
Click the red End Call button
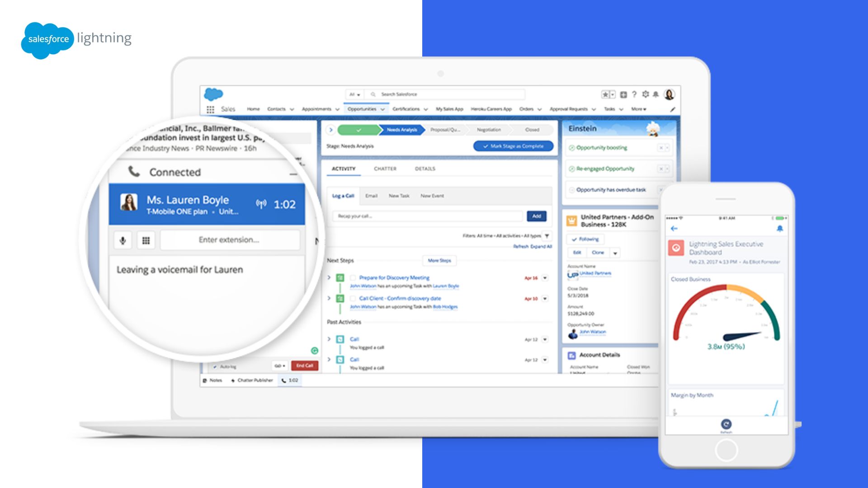click(305, 366)
